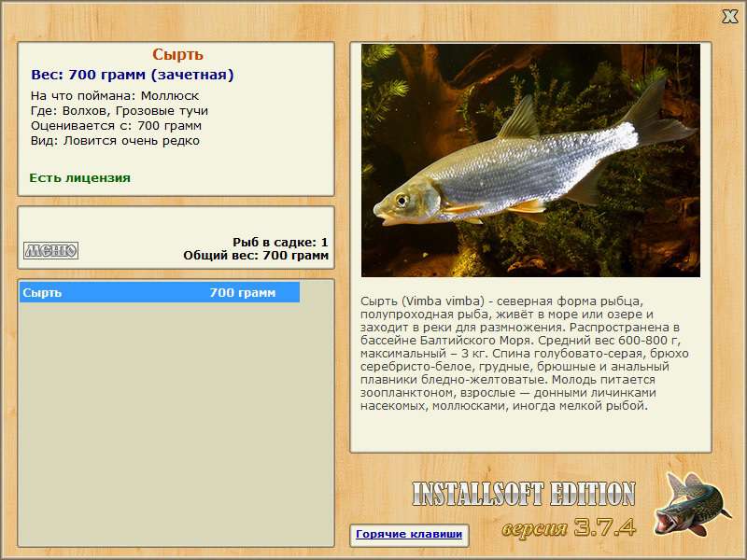The image size is (747, 560).
Task: Open the Меню button
Action: pos(51,250)
